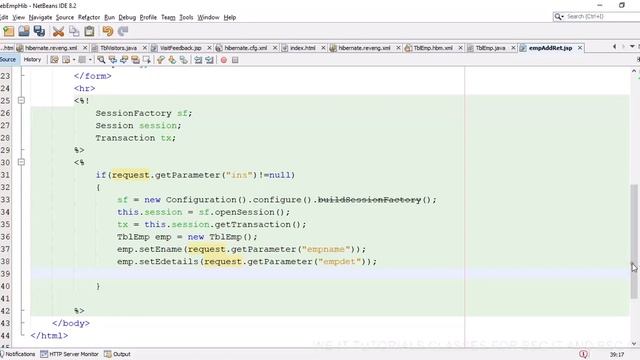Open the search magnifier dropdown in Quick Search
The height and width of the screenshot is (360, 640).
[559, 16]
